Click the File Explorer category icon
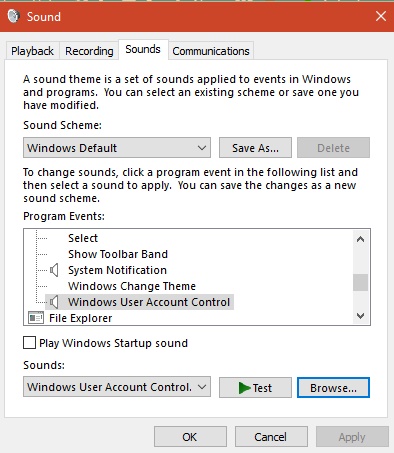The width and height of the screenshot is (394, 453). tap(36, 318)
